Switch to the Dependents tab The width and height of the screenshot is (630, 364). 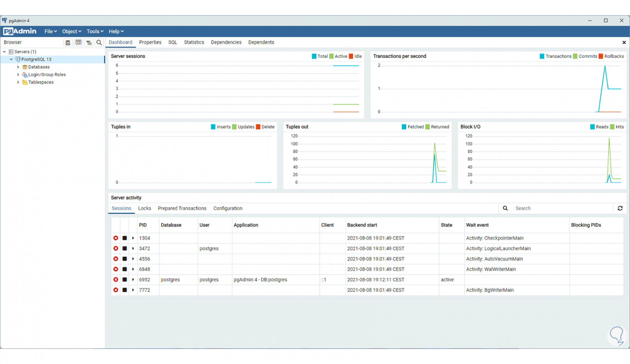pos(261,42)
